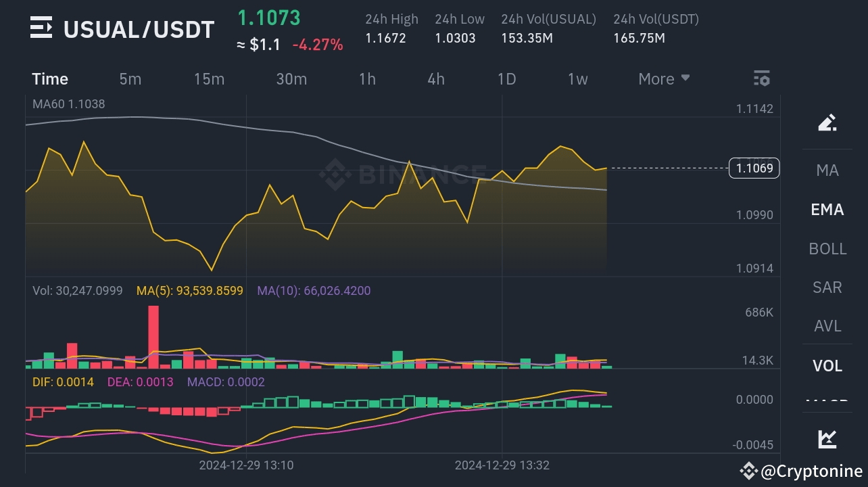Image resolution: width=868 pixels, height=487 pixels.
Task: Click the MA(10): 66,026.4200 label
Action: click(x=314, y=291)
